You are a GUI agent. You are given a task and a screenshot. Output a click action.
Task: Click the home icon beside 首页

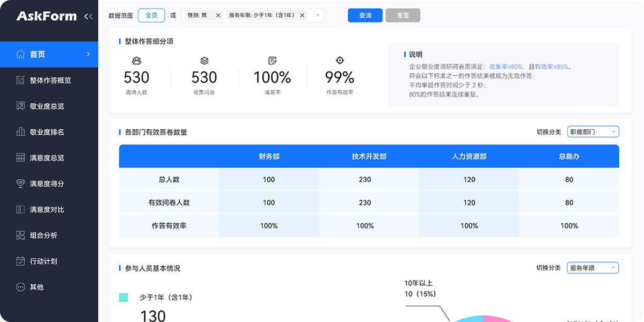[x=20, y=54]
